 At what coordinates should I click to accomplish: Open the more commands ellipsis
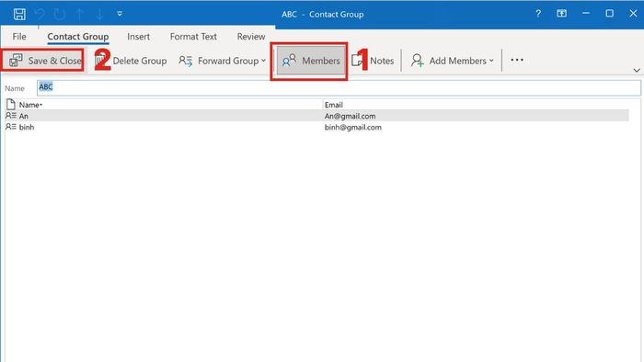pyautogui.click(x=517, y=60)
